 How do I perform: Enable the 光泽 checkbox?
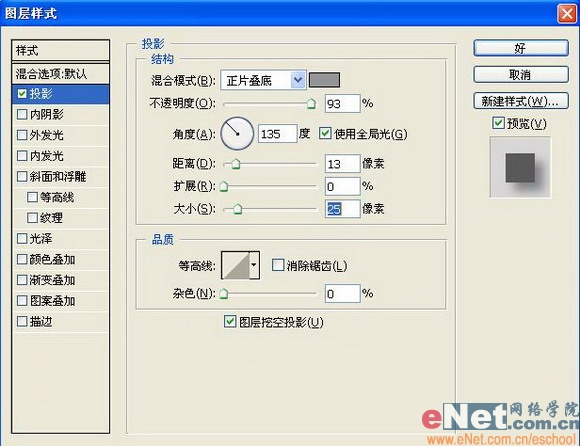tap(22, 239)
